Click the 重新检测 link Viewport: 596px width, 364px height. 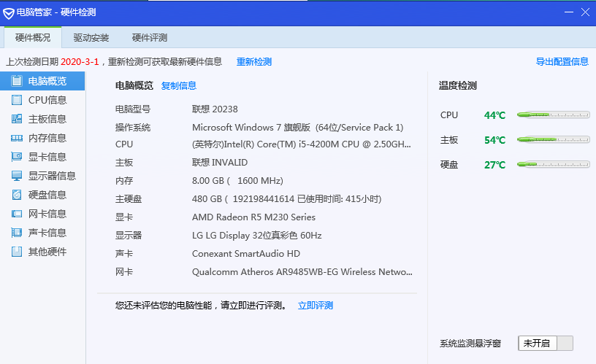pos(254,62)
